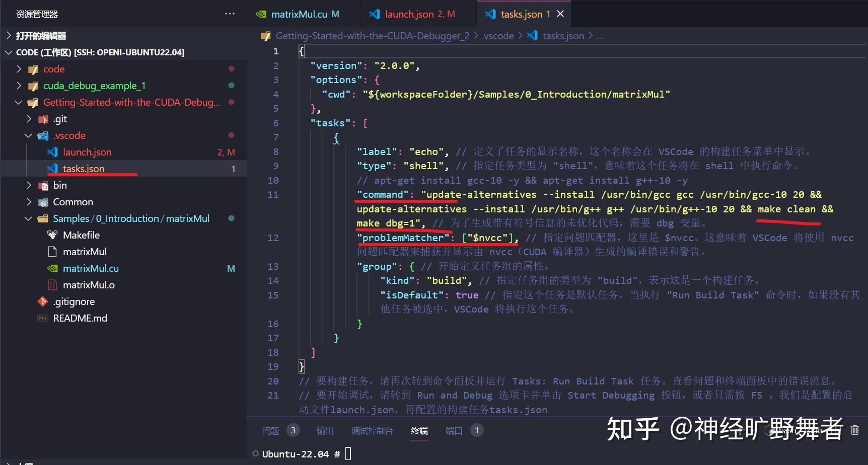Click the .git folder icon

tap(43, 119)
